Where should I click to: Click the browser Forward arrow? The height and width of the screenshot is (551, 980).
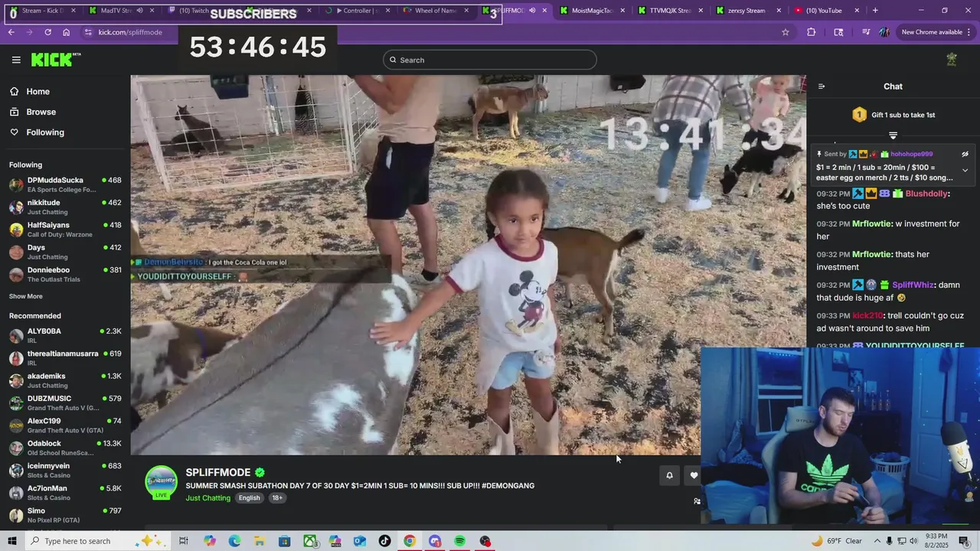click(x=29, y=32)
